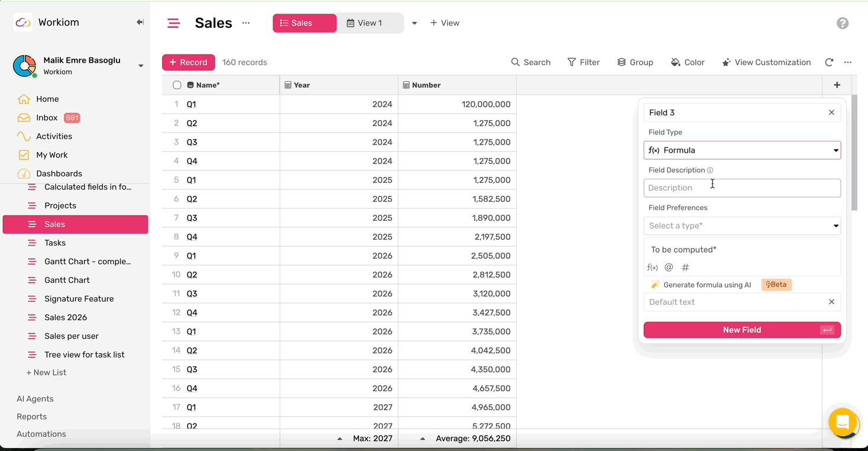Toggle the select-all checkbox in header
This screenshot has width=868, height=451.
[177, 85]
